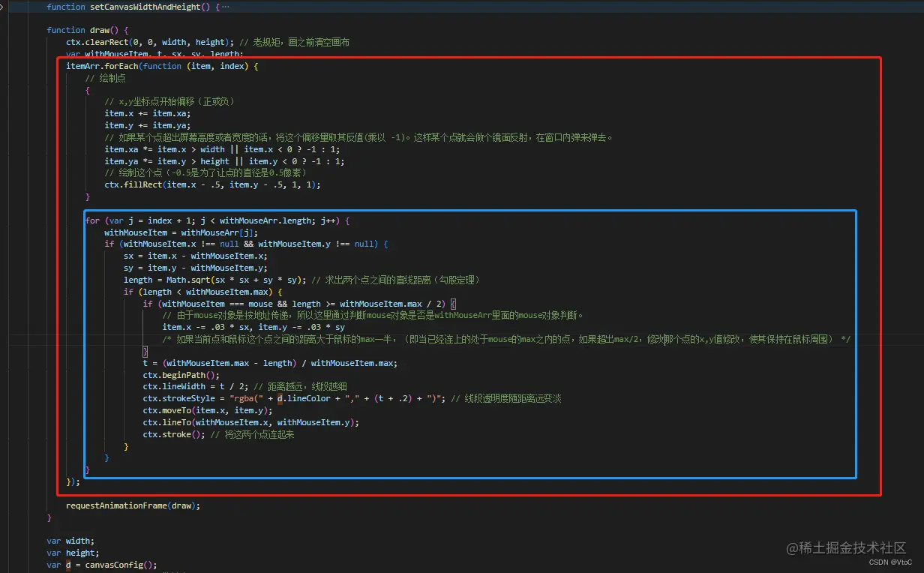Click the 'ctx.lineTo(withMouseItem.x, withMouseItem.y);' line
The image size is (924, 573).
click(x=251, y=422)
